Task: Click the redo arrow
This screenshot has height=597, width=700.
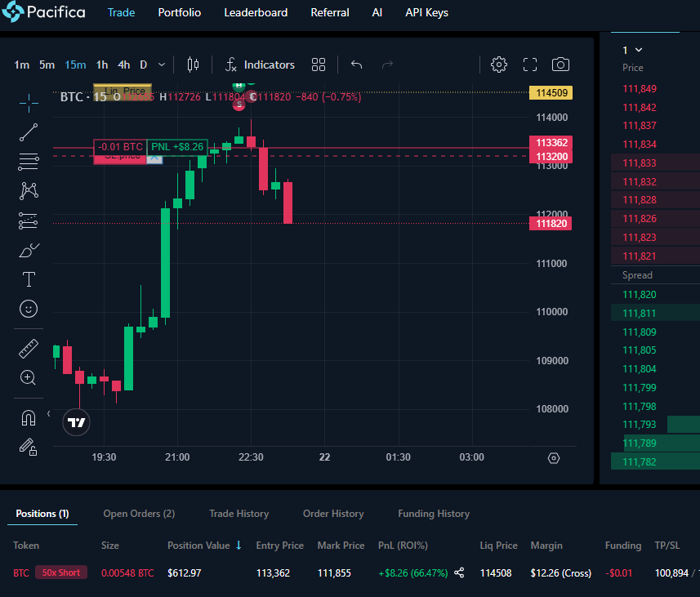Action: tap(387, 65)
